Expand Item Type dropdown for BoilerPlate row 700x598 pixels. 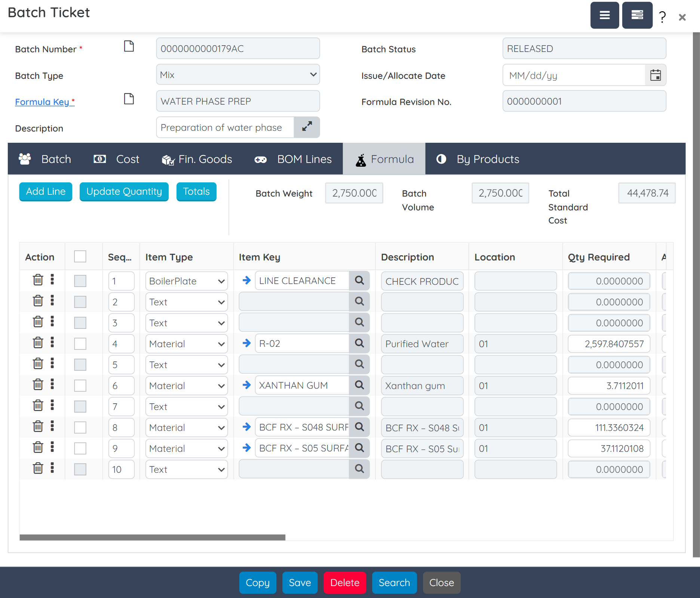186,281
